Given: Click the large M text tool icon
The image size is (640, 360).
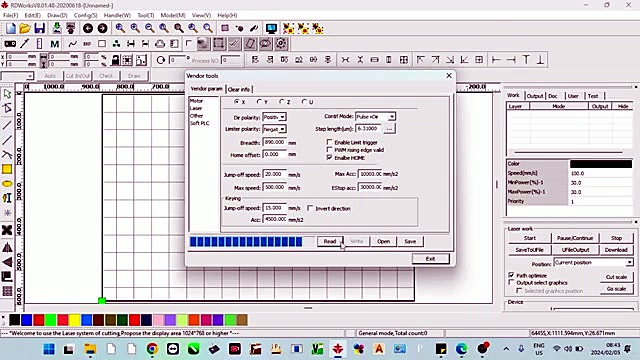Looking at the screenshot, I should (x=55, y=44).
